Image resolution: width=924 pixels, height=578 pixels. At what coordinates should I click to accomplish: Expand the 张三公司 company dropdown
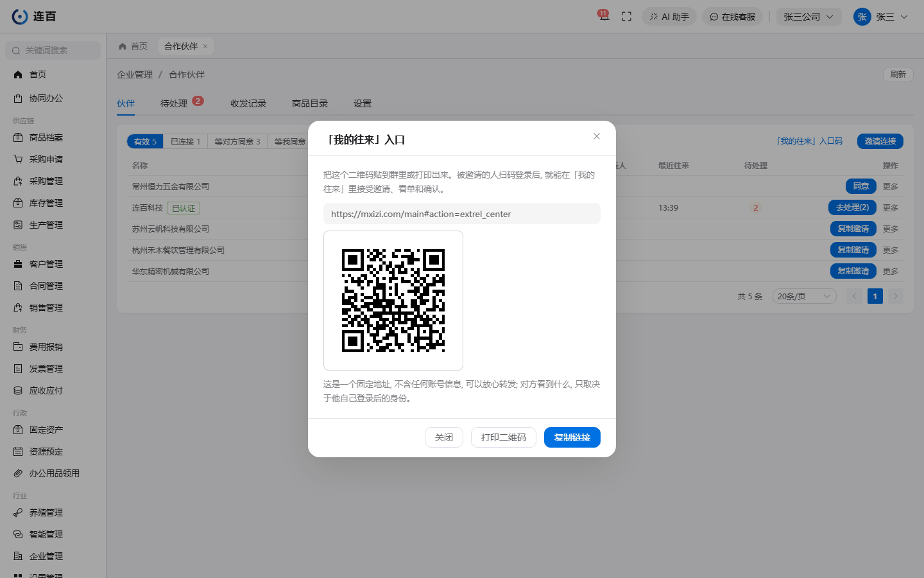pyautogui.click(x=809, y=17)
